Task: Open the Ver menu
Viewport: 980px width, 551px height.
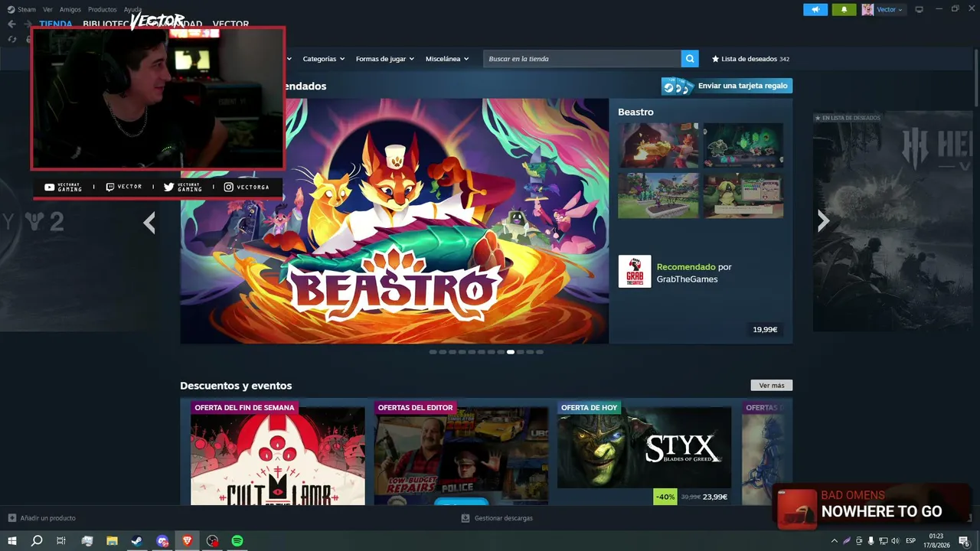Action: click(47, 10)
